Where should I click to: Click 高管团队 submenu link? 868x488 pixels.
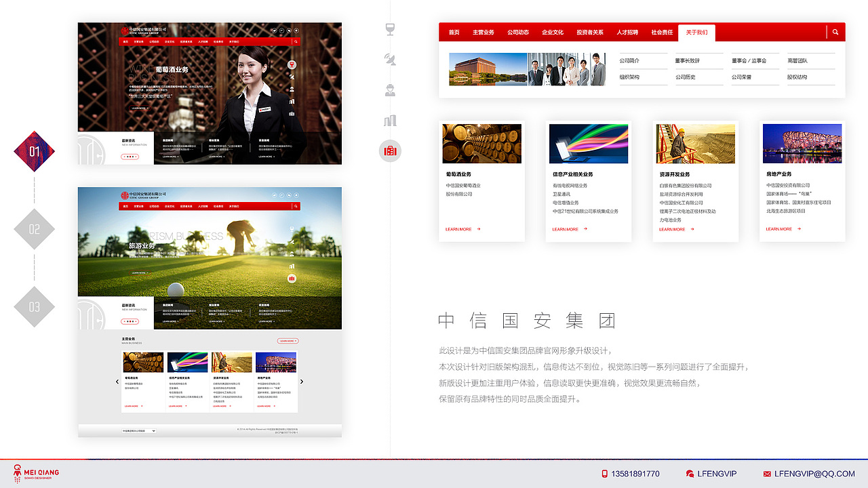pos(797,61)
